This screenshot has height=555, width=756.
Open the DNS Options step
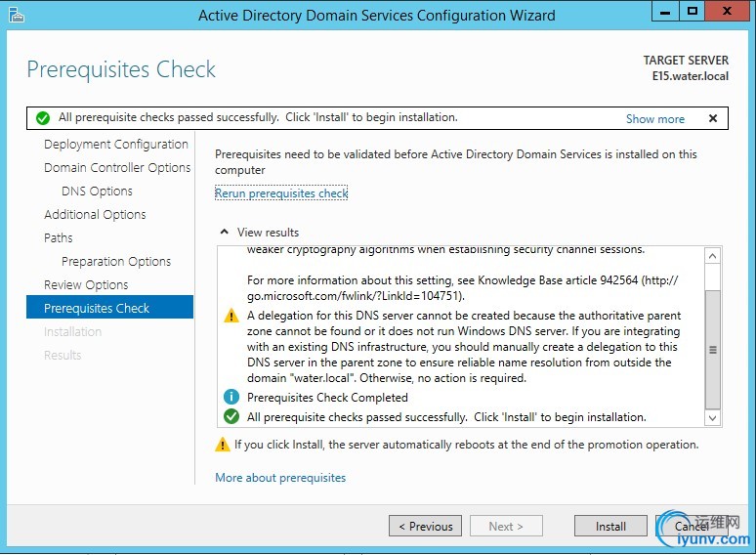pyautogui.click(x=97, y=191)
